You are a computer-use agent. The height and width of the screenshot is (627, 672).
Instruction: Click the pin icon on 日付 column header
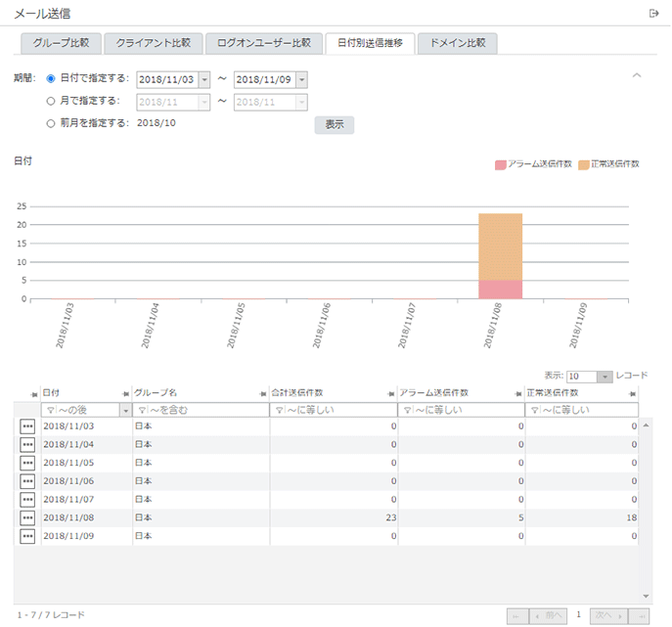click(x=35, y=393)
